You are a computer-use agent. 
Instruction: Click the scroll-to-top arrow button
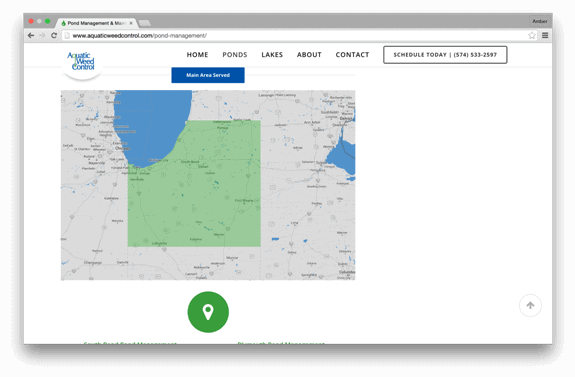pyautogui.click(x=530, y=305)
